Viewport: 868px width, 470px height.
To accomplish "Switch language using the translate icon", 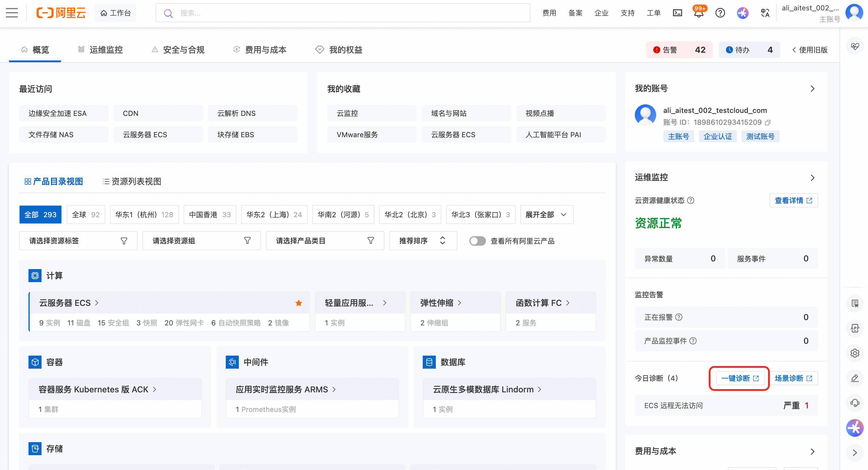I will click(x=765, y=13).
